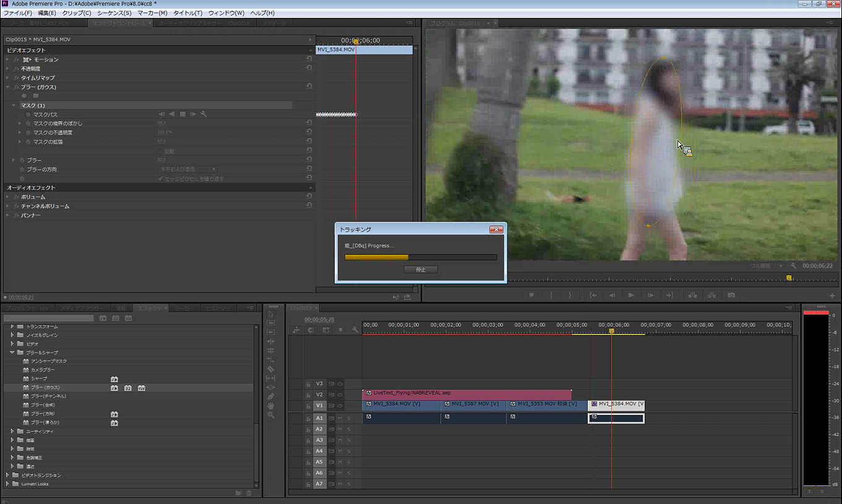Expand the Motion effect properties
This screenshot has width=842, height=504.
(7, 59)
